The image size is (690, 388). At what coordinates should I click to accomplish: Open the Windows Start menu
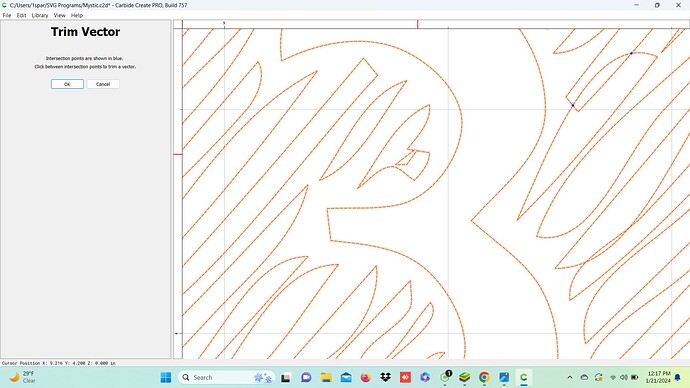tap(165, 377)
